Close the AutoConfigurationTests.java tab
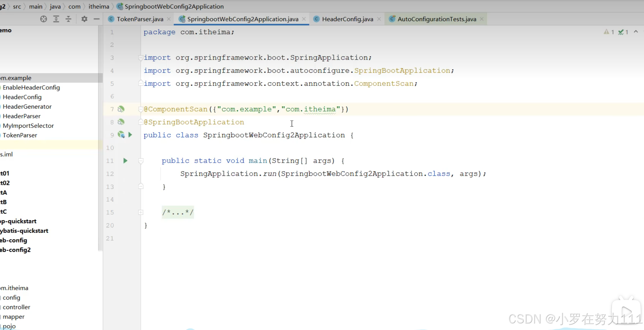The width and height of the screenshot is (644, 330). [x=482, y=19]
